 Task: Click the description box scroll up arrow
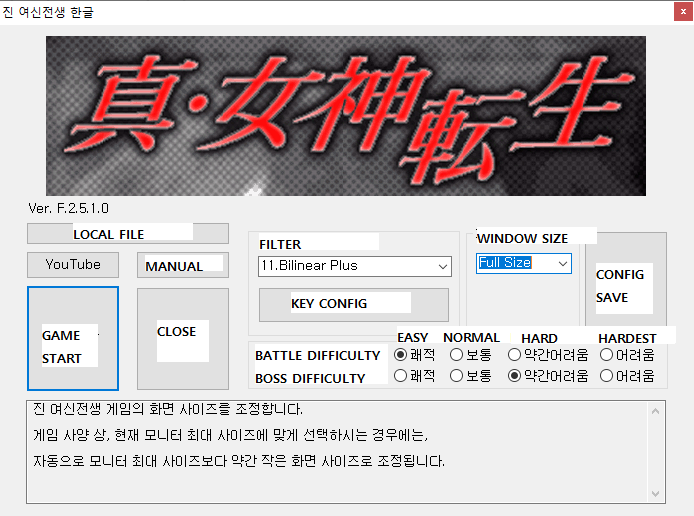[x=655, y=411]
